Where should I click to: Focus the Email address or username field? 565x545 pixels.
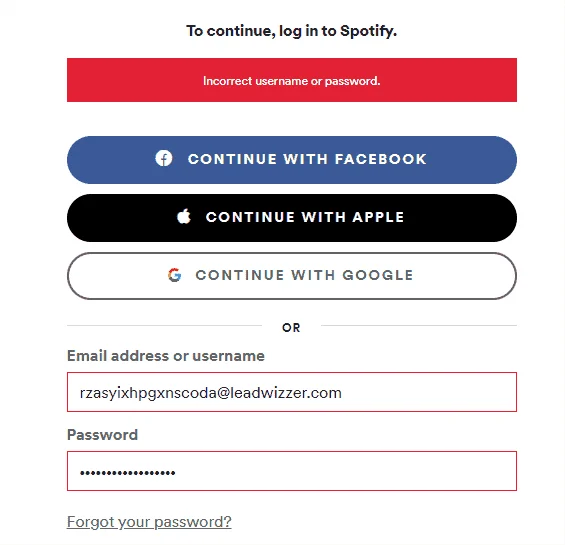[292, 392]
